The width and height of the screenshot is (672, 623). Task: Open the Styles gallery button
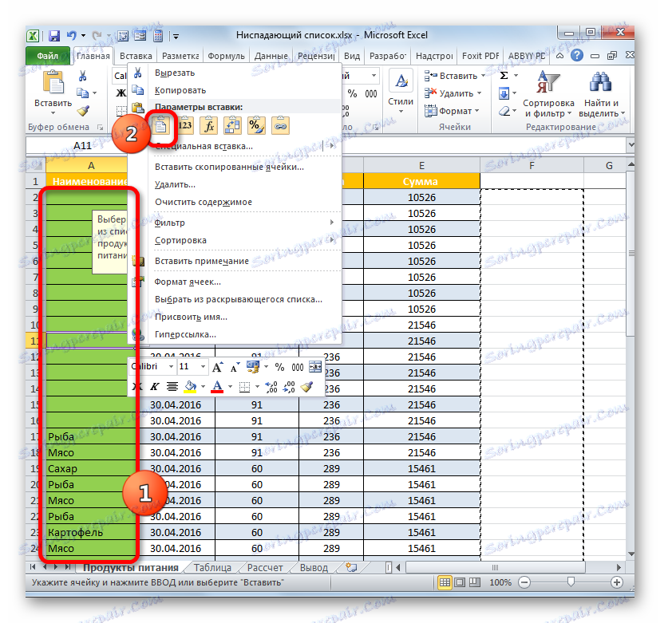pyautogui.click(x=401, y=92)
